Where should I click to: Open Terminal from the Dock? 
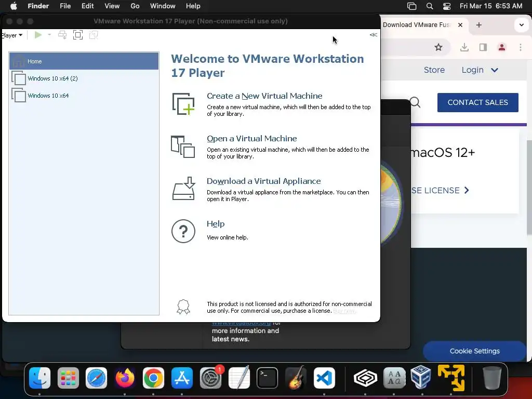pos(268,378)
